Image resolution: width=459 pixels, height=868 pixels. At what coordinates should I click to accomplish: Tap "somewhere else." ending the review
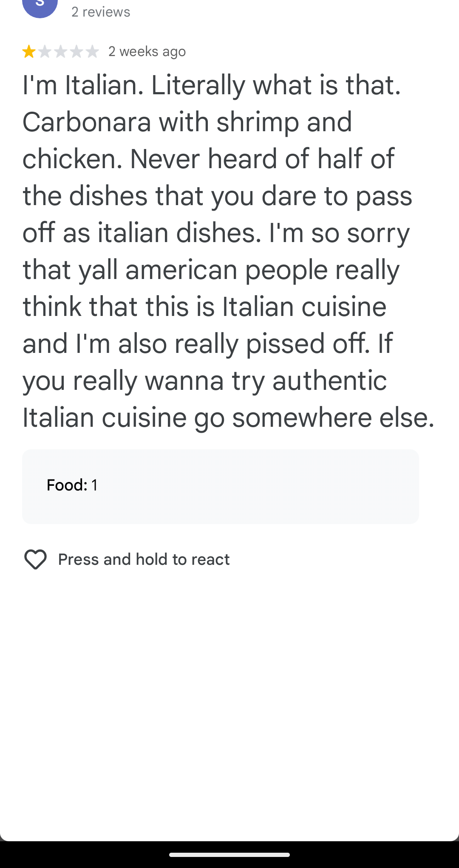[333, 418]
